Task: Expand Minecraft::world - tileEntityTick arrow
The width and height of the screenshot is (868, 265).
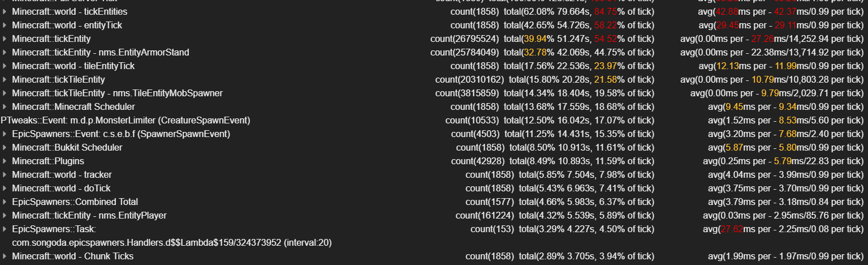Action: pos(5,66)
